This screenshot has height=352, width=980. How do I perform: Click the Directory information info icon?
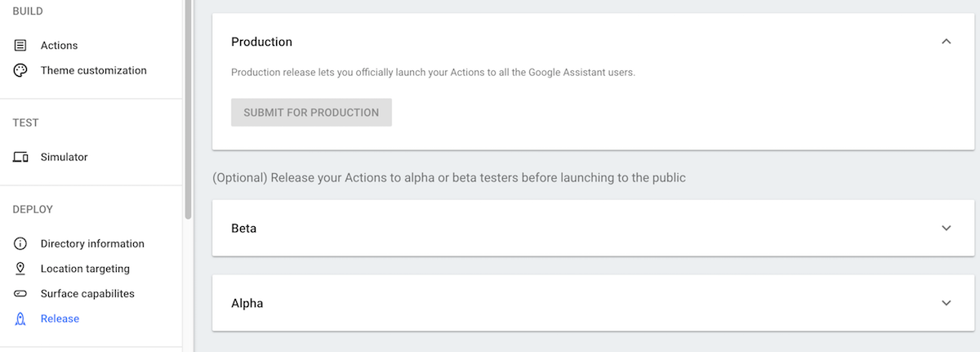click(x=20, y=243)
